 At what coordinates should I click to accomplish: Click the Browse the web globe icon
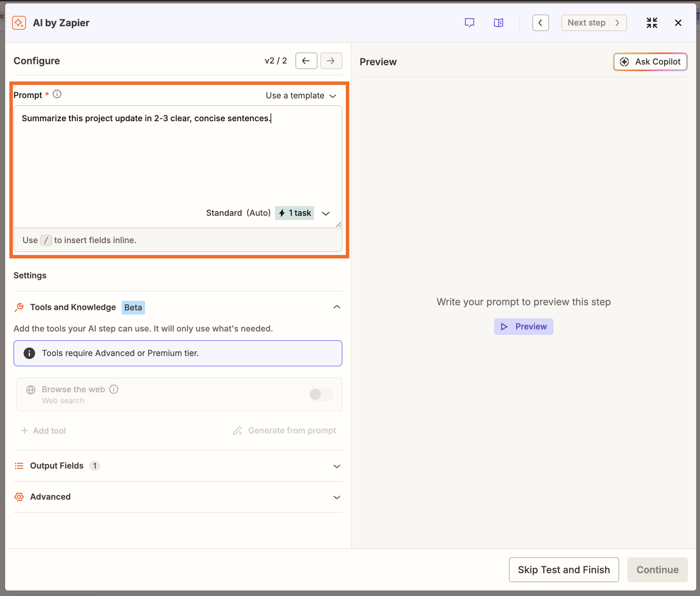31,390
